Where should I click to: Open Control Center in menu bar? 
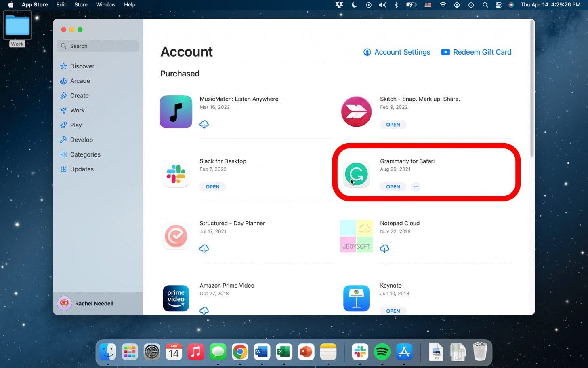[x=498, y=5]
